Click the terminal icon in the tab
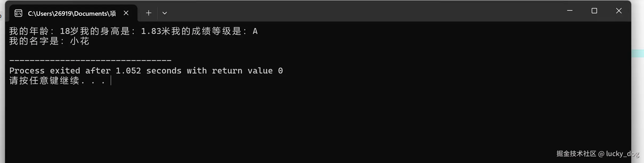Screen dimensions: 644x163 click(x=18, y=13)
